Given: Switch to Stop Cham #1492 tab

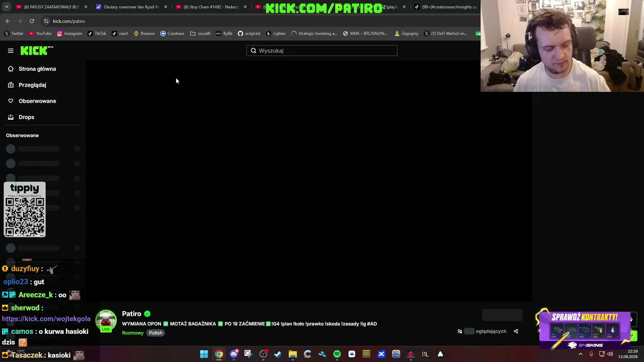Looking at the screenshot, I should click(x=211, y=7).
